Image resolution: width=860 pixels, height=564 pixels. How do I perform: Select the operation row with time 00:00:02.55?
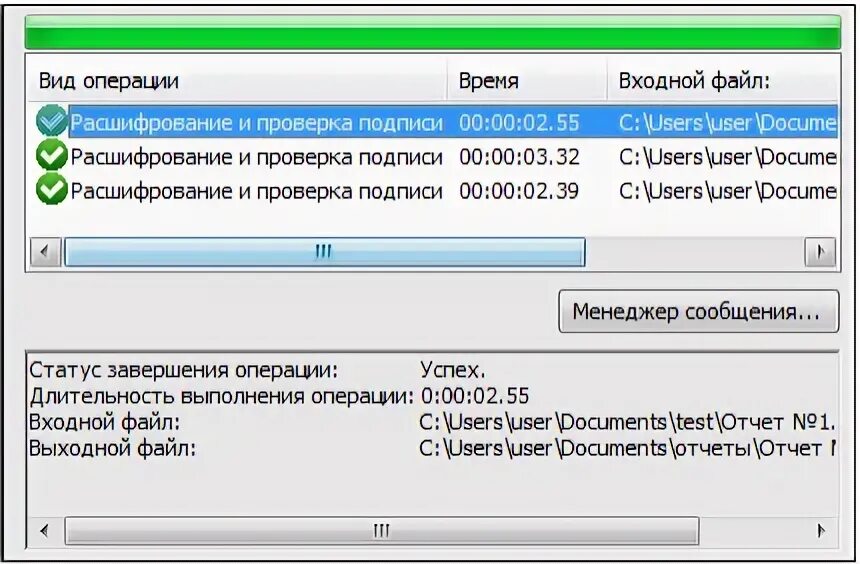pos(433,122)
